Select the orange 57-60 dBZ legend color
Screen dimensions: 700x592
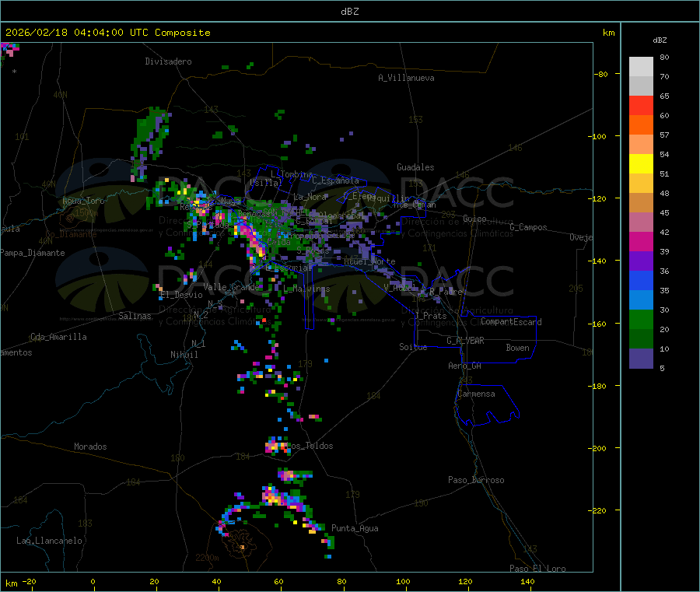click(641, 125)
